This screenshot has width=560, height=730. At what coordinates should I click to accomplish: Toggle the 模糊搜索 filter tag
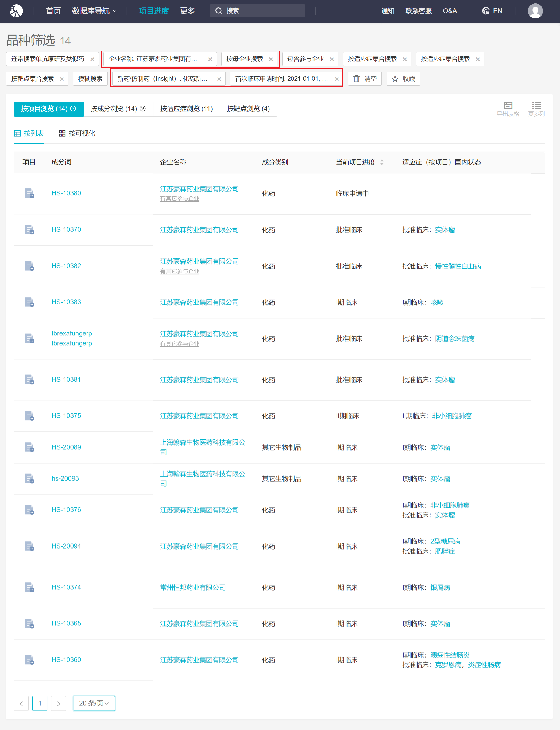click(x=90, y=79)
